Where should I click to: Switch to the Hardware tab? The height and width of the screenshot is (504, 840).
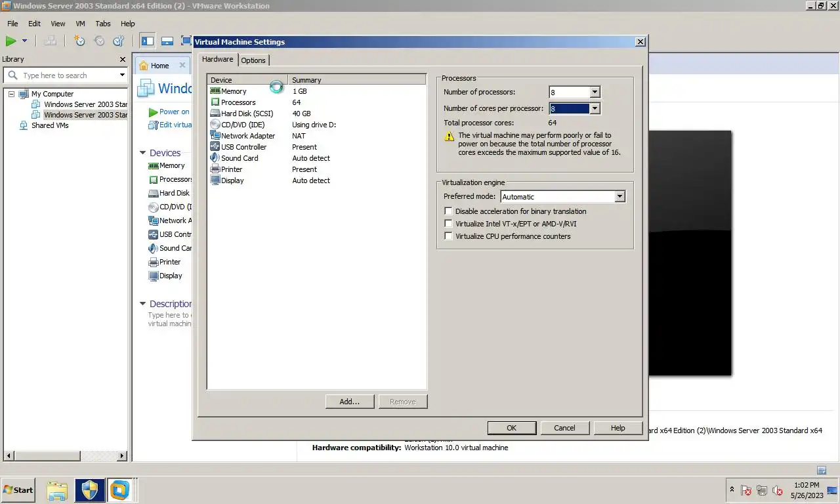pyautogui.click(x=217, y=59)
